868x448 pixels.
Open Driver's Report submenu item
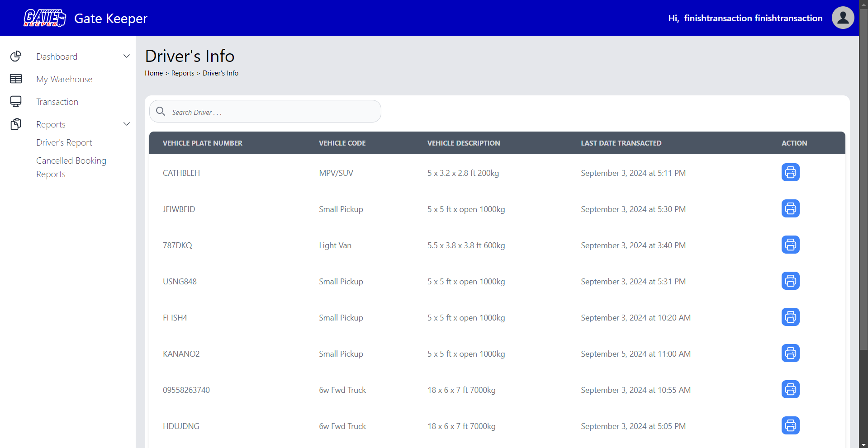[64, 142]
